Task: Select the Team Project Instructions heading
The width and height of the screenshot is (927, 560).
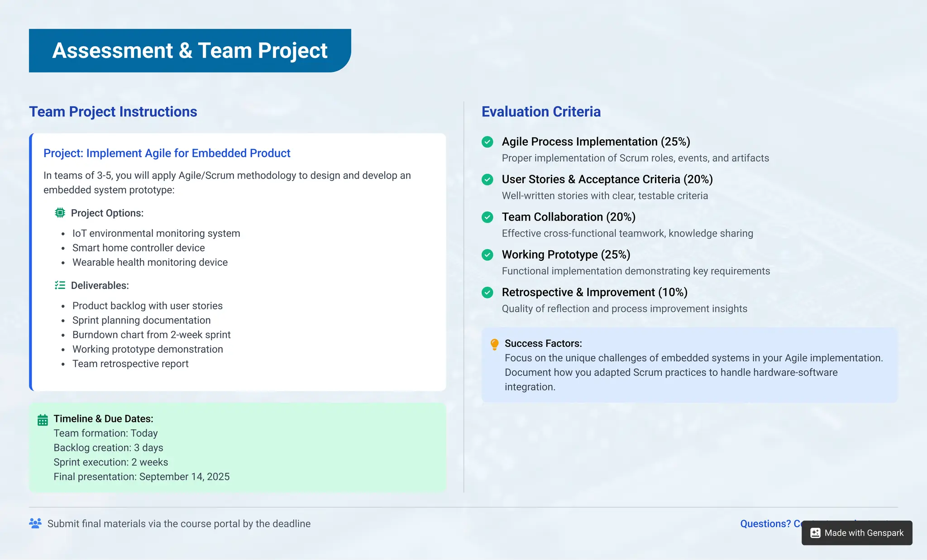Action: [113, 112]
